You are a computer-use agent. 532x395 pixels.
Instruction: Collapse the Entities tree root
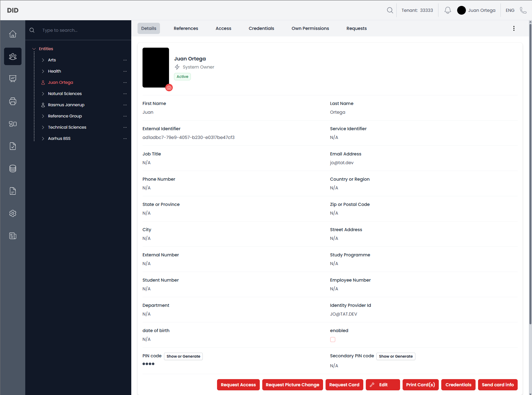[x=34, y=49]
